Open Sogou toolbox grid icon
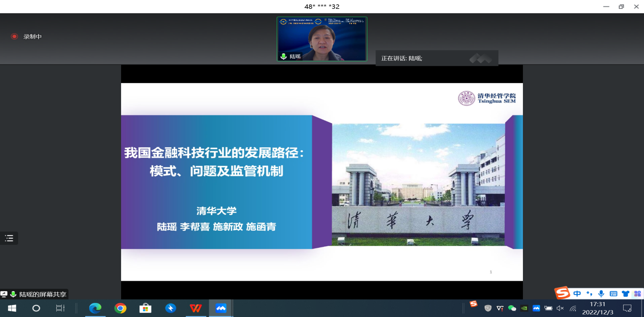 (x=637, y=294)
